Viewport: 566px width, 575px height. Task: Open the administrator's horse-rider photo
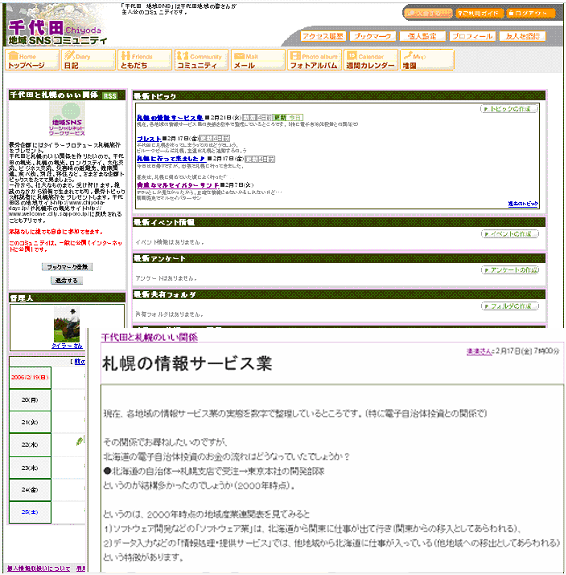point(67,325)
